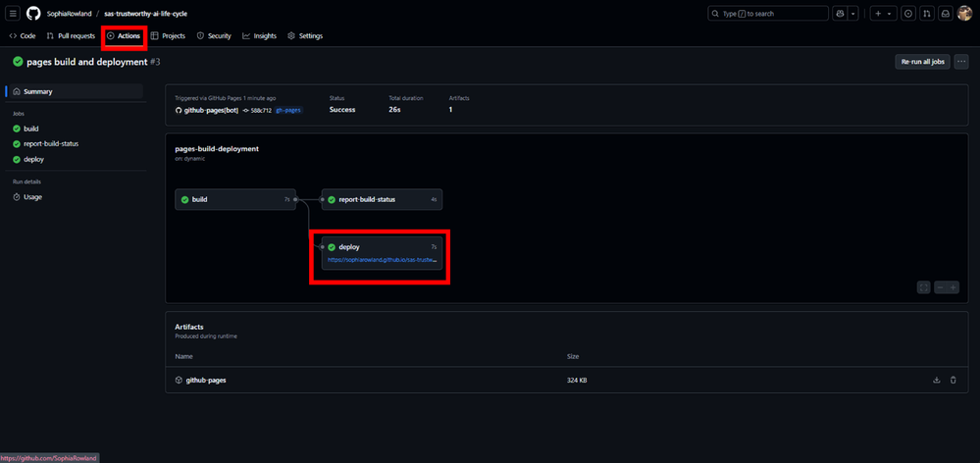
Task: Open the Copilot chat icon
Action: [840, 13]
